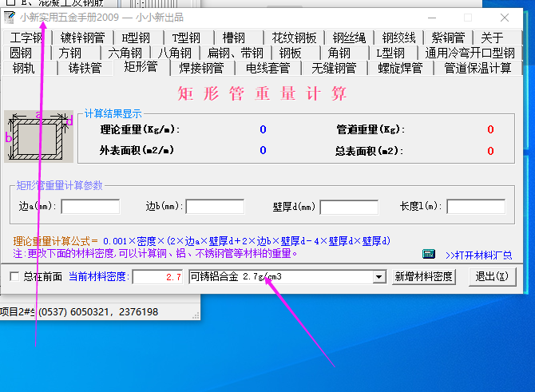Click the 外表面积(m2/m) result value
The image size is (535, 392).
263,150
